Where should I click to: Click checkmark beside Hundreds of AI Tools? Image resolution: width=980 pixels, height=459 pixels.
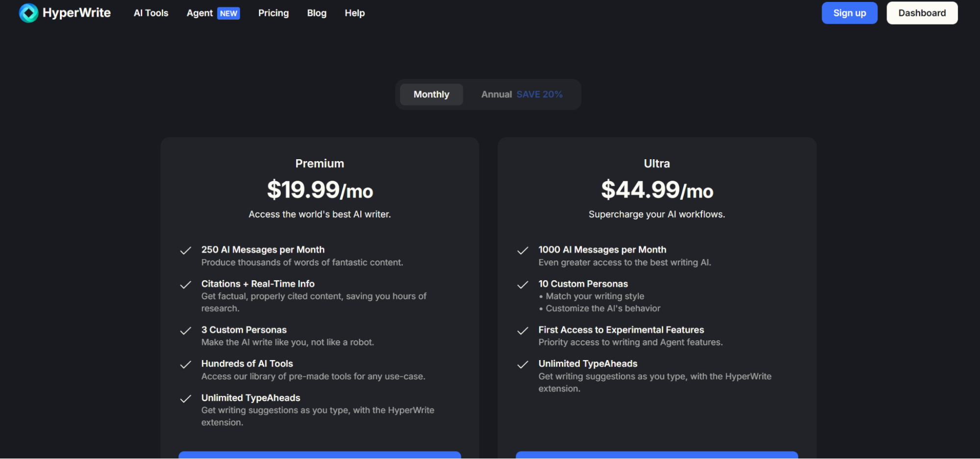pyautogui.click(x=185, y=365)
